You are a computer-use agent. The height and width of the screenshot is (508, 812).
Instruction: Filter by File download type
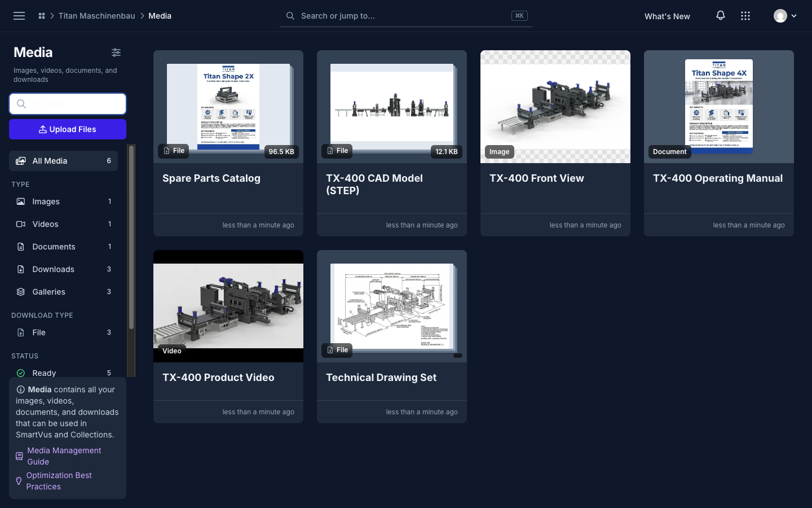coord(63,332)
